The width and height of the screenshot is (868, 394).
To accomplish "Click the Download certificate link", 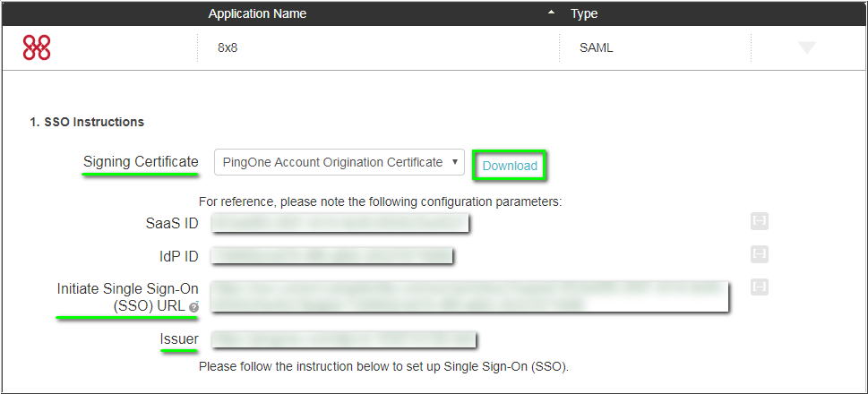I will point(510,166).
